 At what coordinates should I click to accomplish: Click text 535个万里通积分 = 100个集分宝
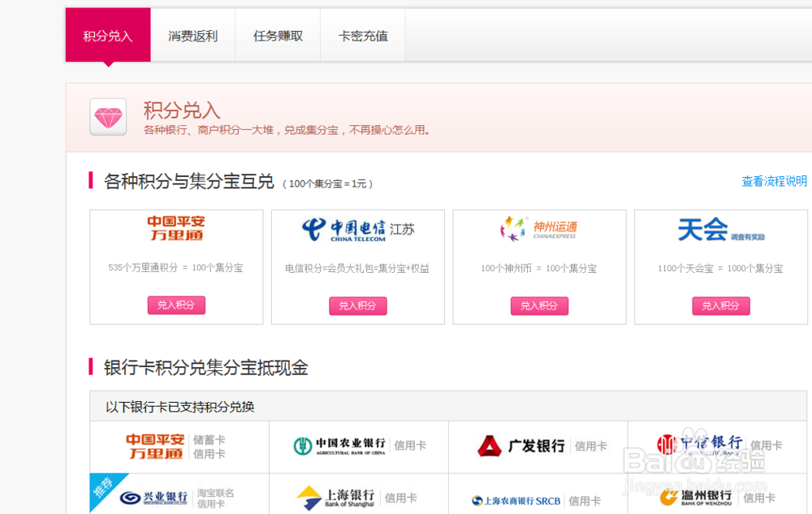pyautogui.click(x=175, y=268)
